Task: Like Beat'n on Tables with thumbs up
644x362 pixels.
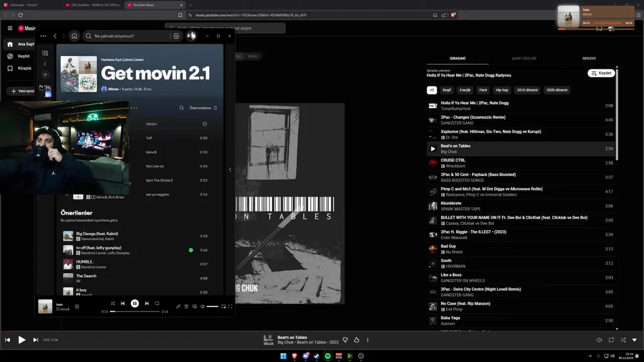Action: coord(357,340)
